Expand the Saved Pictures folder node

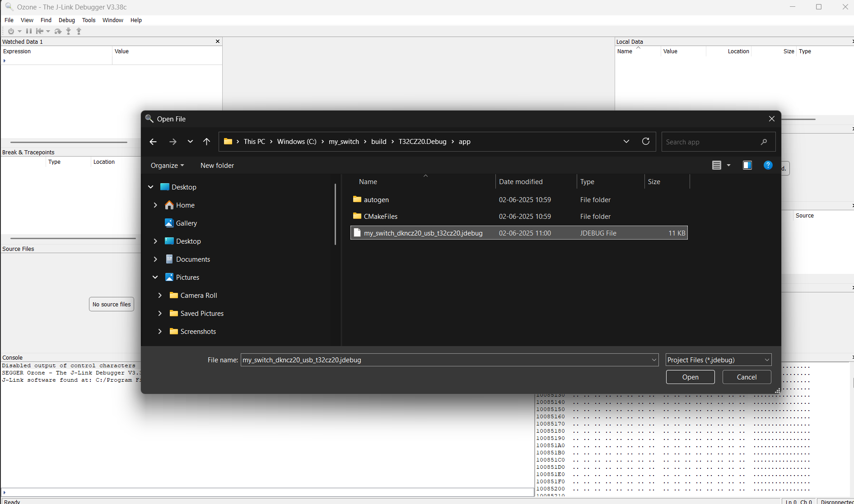pos(160,313)
